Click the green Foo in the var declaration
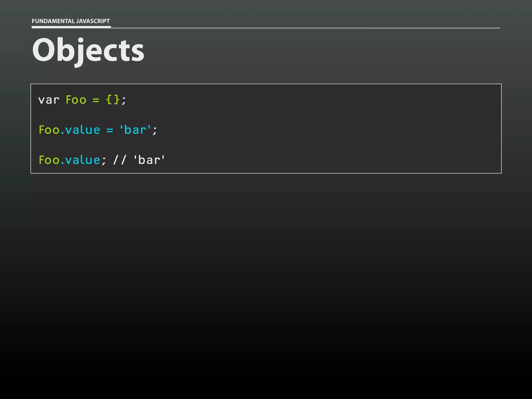The width and height of the screenshot is (532, 399). (x=76, y=100)
